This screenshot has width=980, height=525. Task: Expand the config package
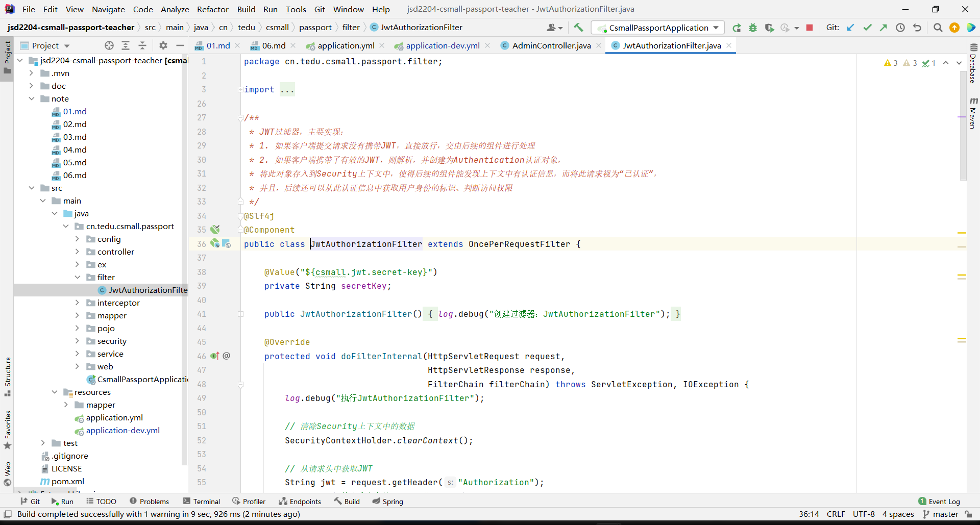(x=77, y=239)
